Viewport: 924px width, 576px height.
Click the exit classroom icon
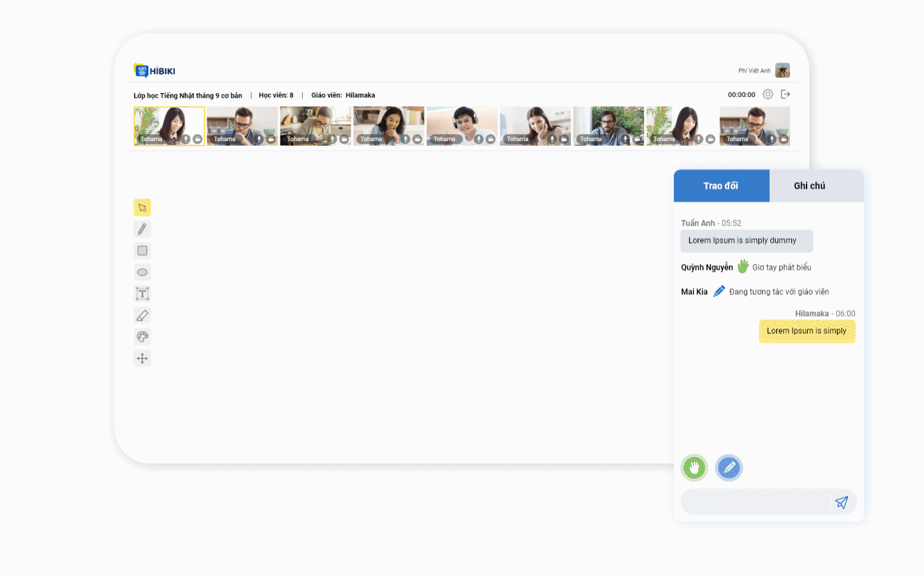tap(785, 94)
